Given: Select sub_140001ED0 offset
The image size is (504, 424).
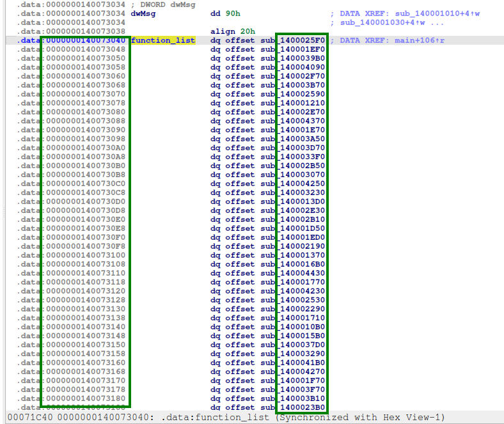Looking at the screenshot, I should tap(293, 237).
